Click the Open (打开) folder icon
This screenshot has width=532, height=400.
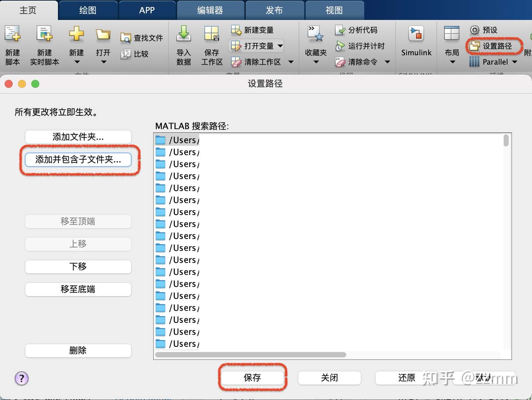point(103,34)
